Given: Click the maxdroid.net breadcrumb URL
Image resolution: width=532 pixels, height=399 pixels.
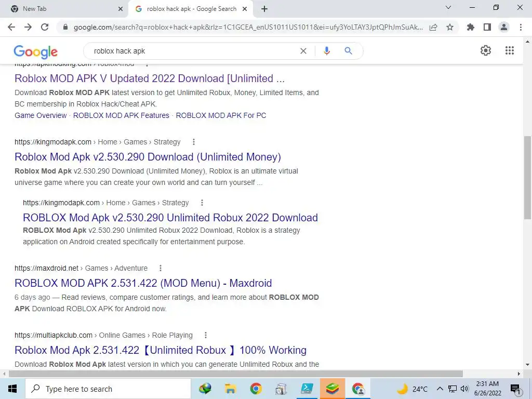Looking at the screenshot, I should [x=46, y=268].
